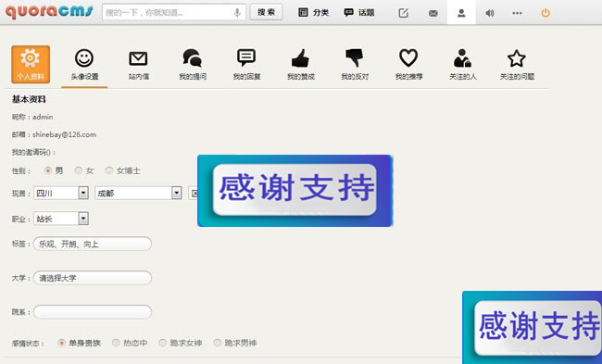Select 跪求男神 relationship status

(x=218, y=343)
